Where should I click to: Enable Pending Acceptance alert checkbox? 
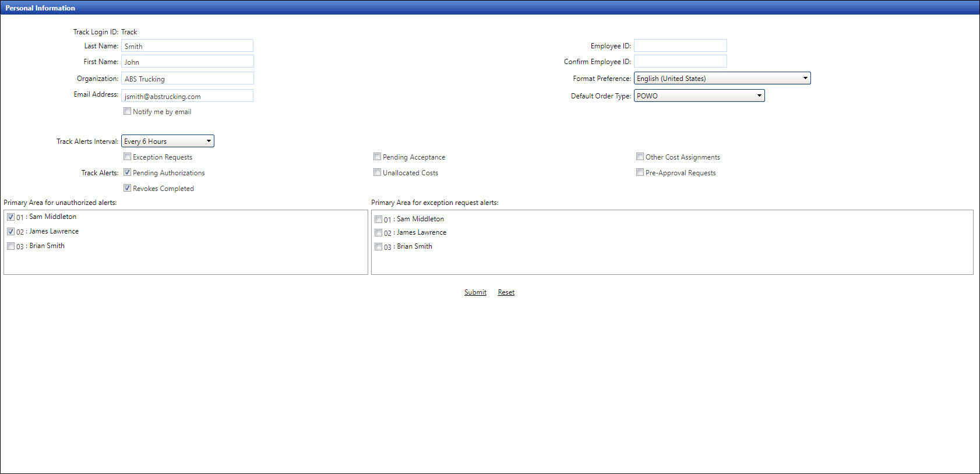(x=377, y=157)
